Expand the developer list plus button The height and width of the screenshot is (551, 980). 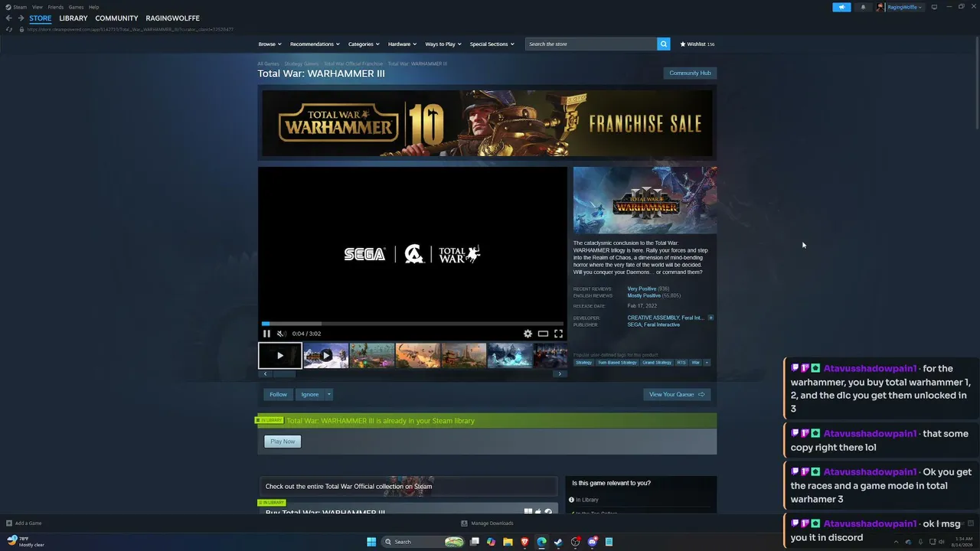coord(710,318)
